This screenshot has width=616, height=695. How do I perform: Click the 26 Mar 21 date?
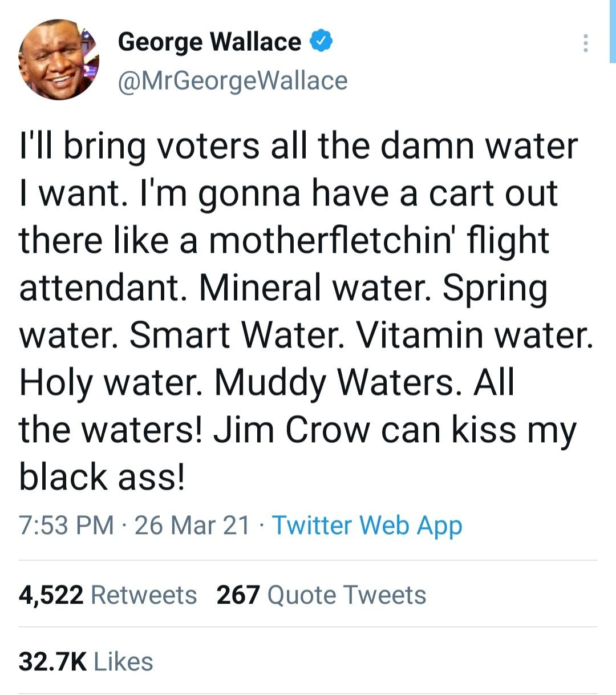pos(192,525)
